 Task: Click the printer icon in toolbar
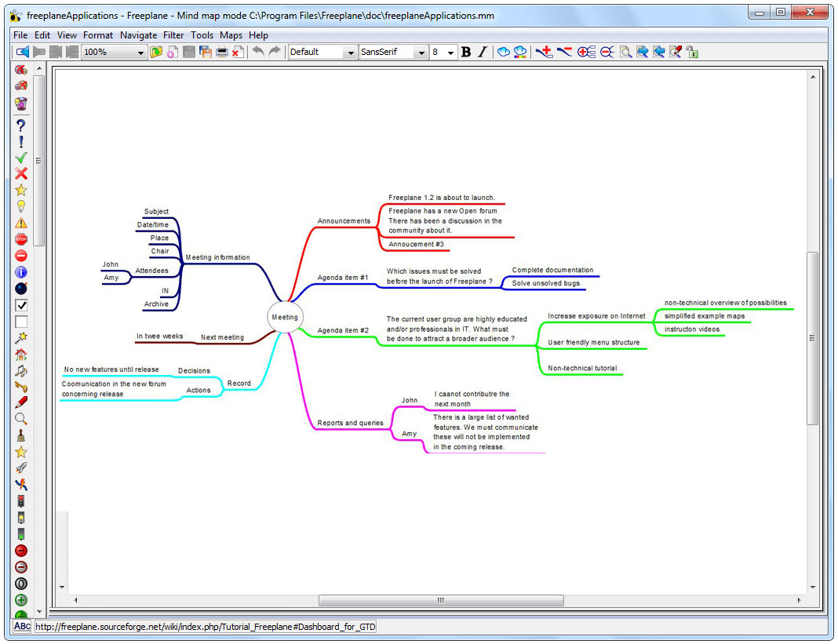222,52
